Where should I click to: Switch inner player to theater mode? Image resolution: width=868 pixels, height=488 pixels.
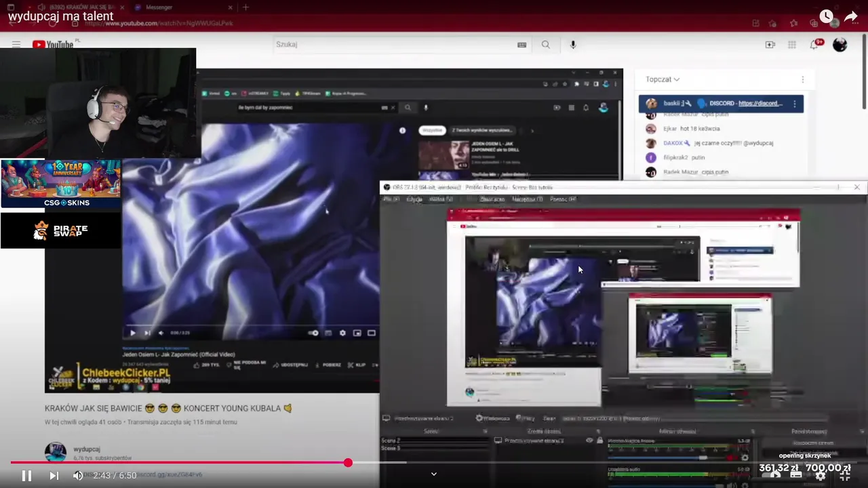click(x=371, y=333)
